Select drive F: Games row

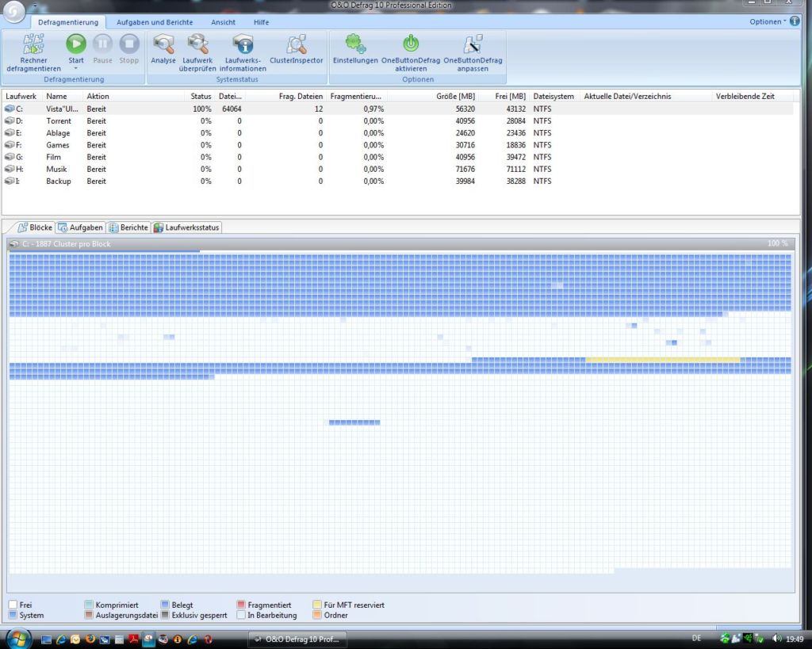(398, 145)
